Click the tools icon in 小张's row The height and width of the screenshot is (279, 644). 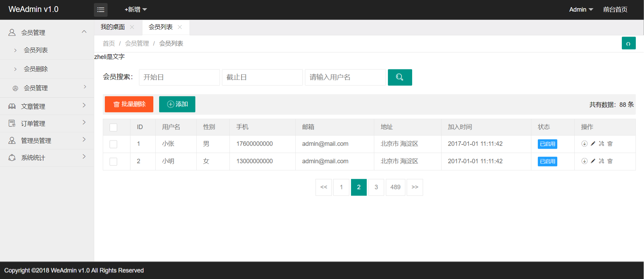[x=601, y=144]
